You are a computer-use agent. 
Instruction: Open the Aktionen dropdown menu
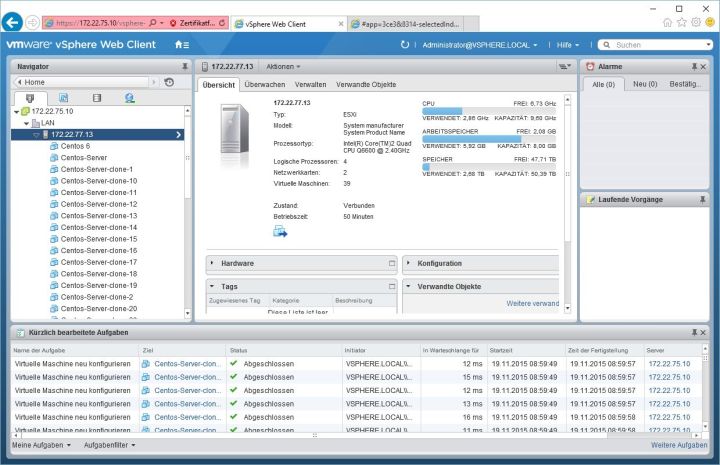coord(286,66)
